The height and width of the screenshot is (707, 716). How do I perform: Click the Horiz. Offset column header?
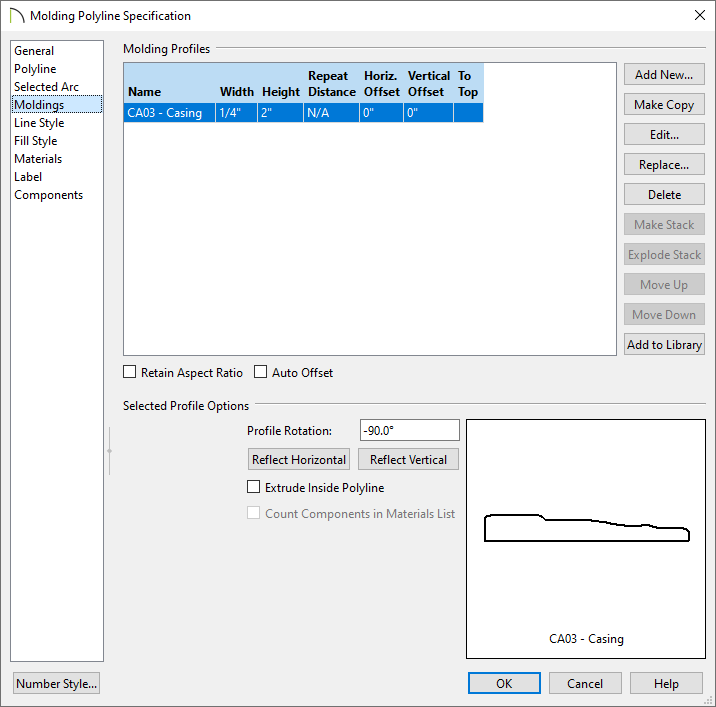pos(381,84)
